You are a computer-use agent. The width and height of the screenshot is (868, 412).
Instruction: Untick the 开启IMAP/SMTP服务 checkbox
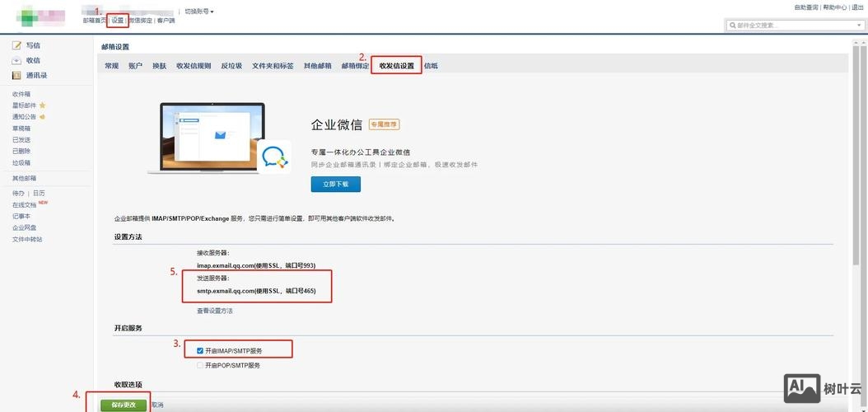[200, 350]
